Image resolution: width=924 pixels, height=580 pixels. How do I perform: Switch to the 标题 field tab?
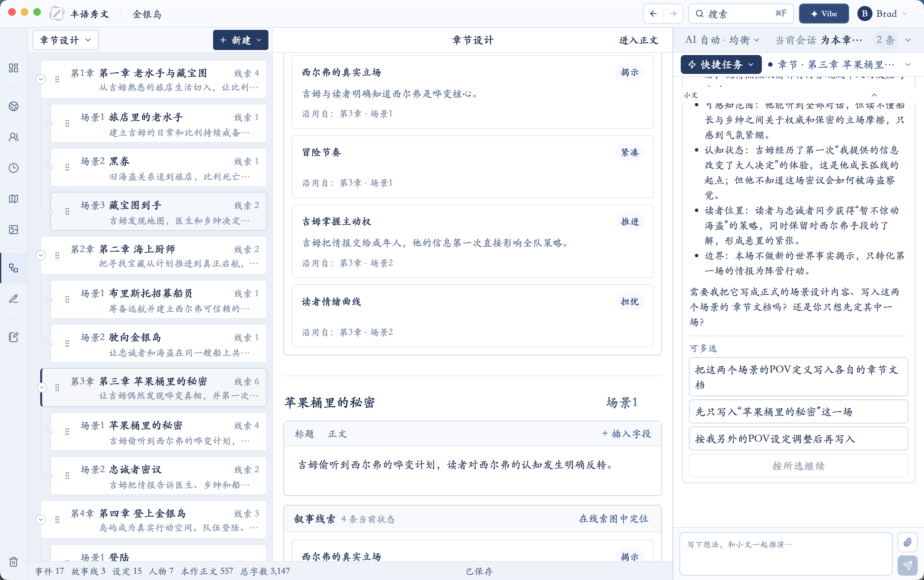[304, 434]
